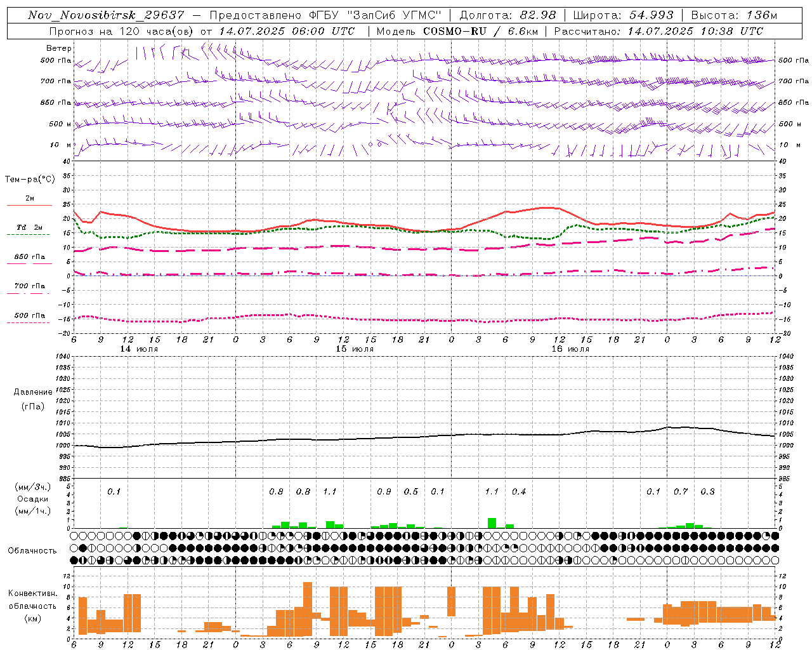
Task: Click the 14 июля date label
Action: (140, 349)
